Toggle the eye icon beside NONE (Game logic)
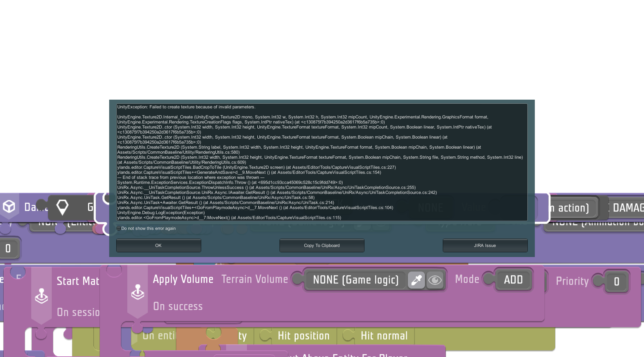Image resolution: width=644 pixels, height=357 pixels. (435, 280)
